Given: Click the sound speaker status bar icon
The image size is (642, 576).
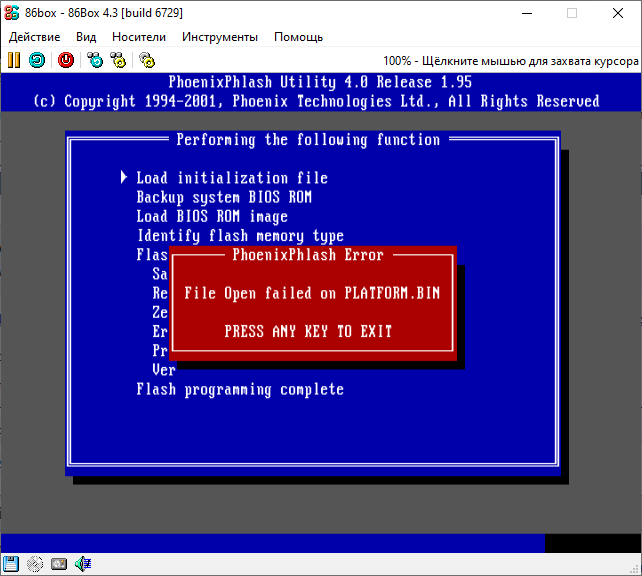Looking at the screenshot, I should coord(83,564).
